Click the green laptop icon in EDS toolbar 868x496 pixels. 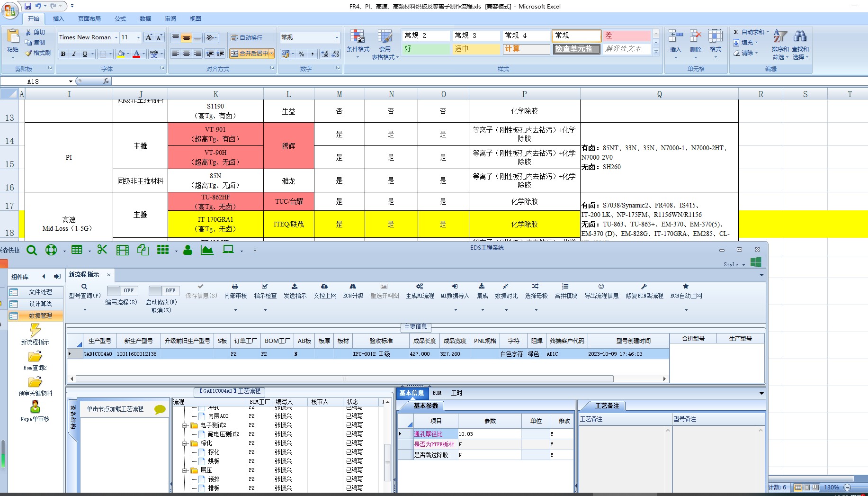click(x=228, y=250)
